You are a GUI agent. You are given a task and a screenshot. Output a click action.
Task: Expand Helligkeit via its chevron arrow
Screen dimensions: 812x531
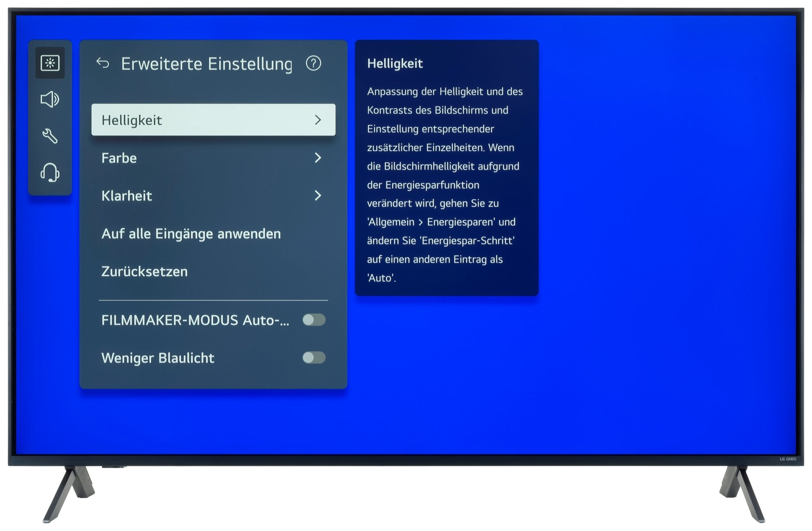coord(318,120)
